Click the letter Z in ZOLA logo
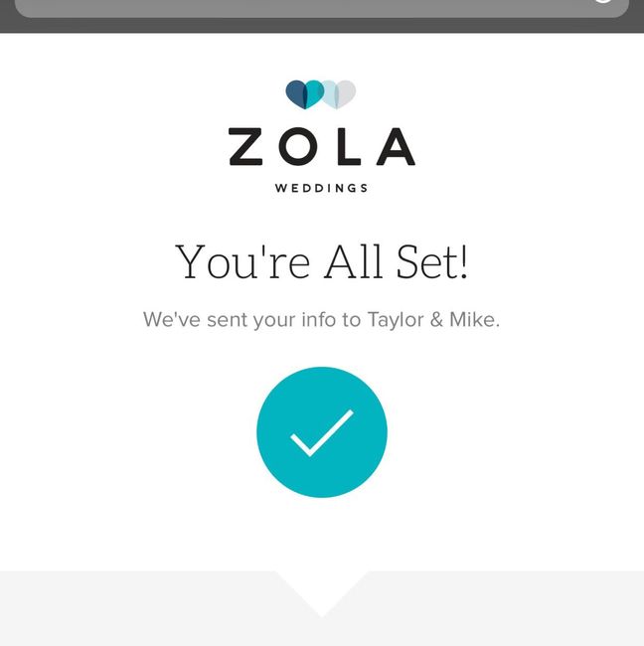This screenshot has height=646, width=644. pos(246,147)
